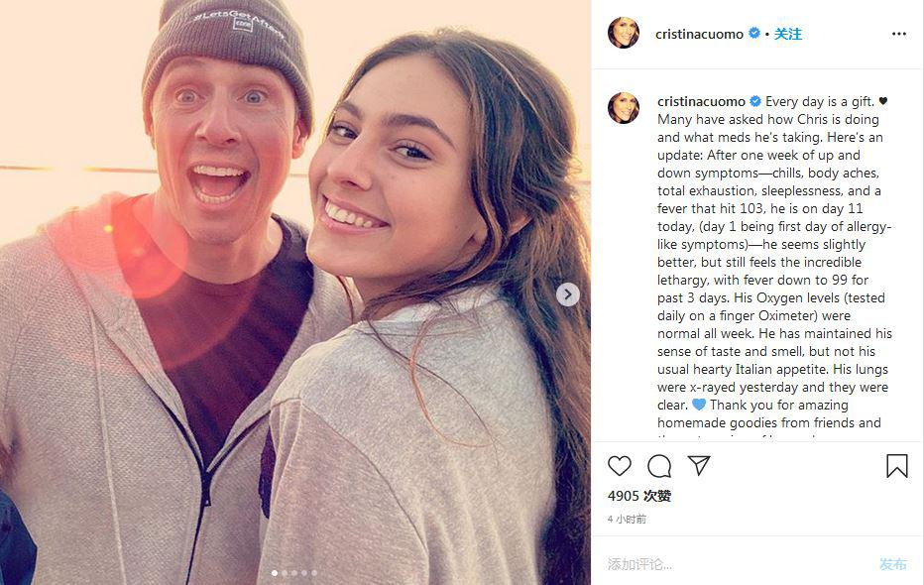Open cristinacuomo username link in the header
The width and height of the screenshot is (924, 585).
(x=699, y=34)
